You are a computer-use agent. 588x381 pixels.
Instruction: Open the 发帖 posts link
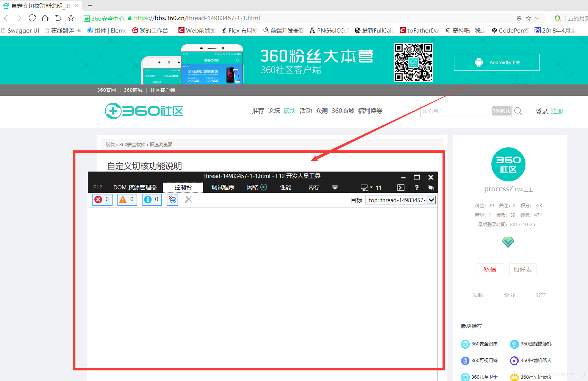478,295
